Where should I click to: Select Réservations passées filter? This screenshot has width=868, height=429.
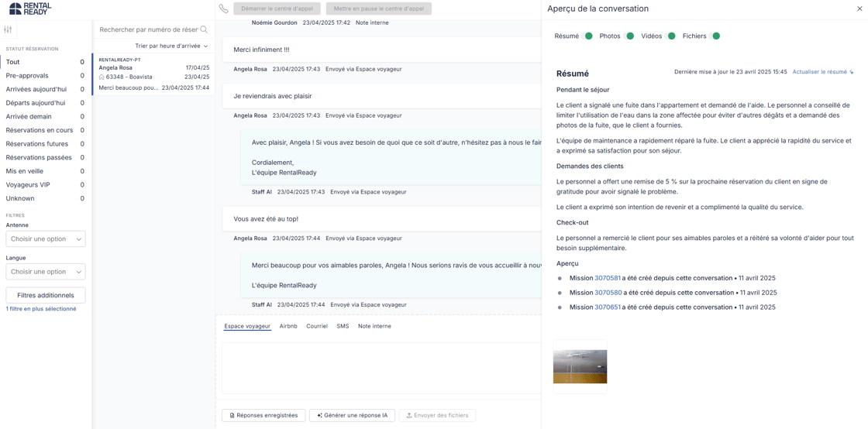(x=46, y=157)
